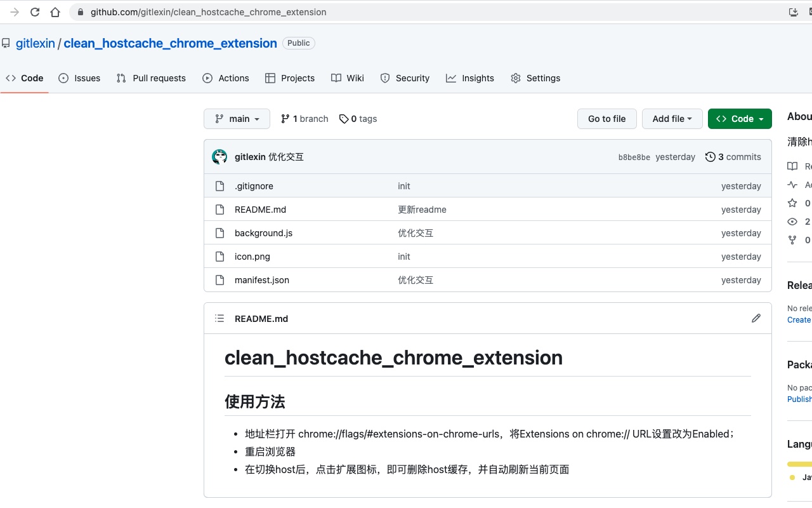Click the table-of-contents icon beside README.md
This screenshot has height=508, width=812.
click(219, 318)
